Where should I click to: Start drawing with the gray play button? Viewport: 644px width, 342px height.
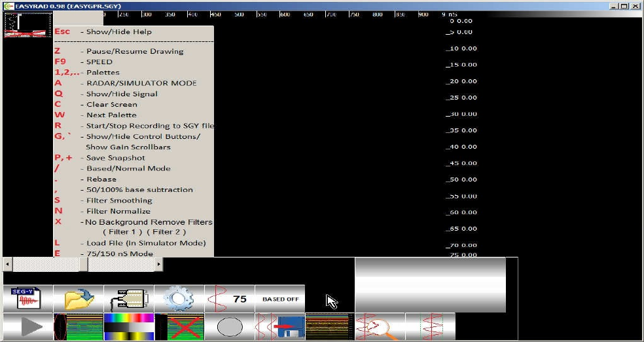point(28,327)
